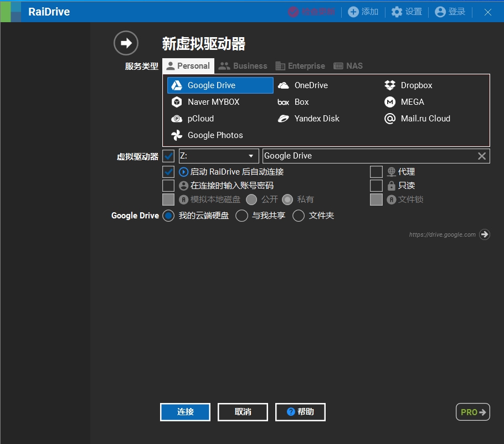Select the 公开 radio option

[251, 200]
